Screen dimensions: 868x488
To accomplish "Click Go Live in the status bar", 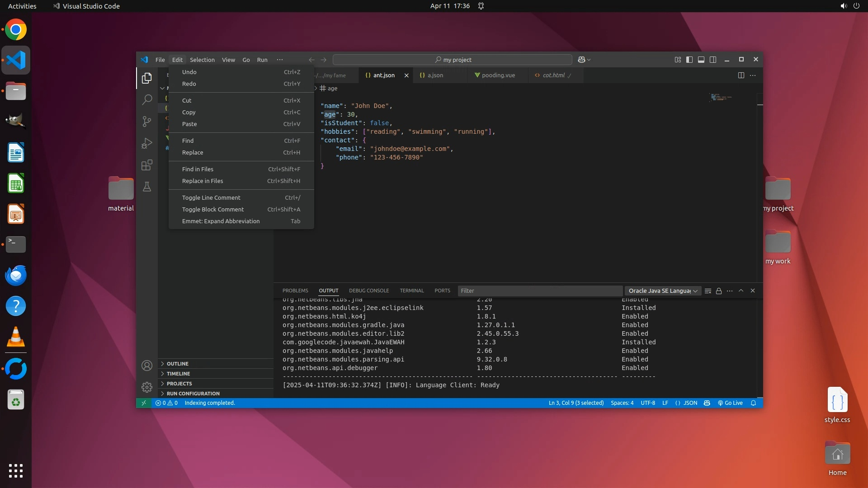I will tap(730, 403).
